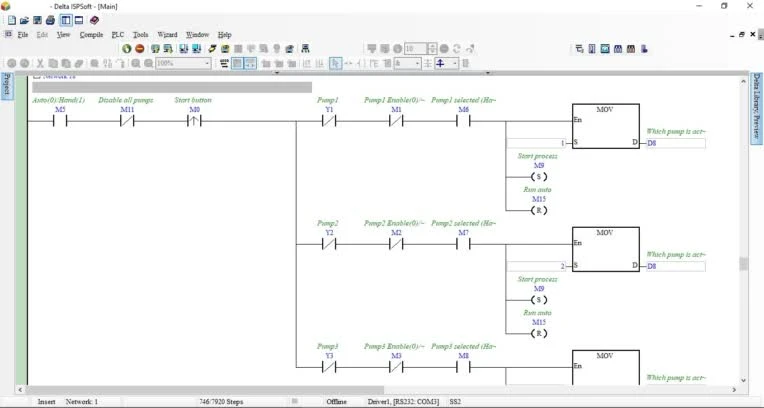Click the Print icon in toolbar
This screenshot has width=764, height=408.
pyautogui.click(x=51, y=20)
